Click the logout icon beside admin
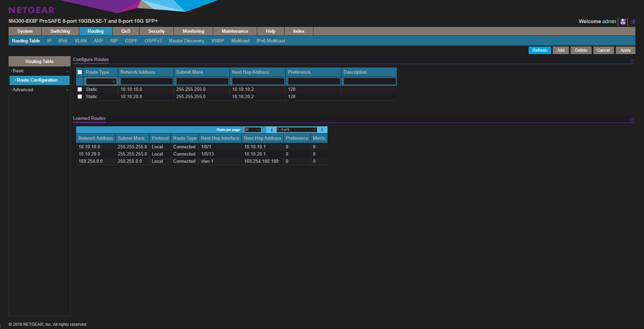644x329 pixels. click(632, 21)
